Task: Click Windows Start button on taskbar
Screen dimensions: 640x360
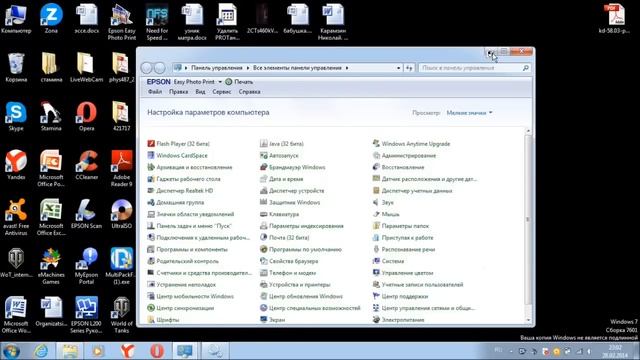Action: point(11,351)
